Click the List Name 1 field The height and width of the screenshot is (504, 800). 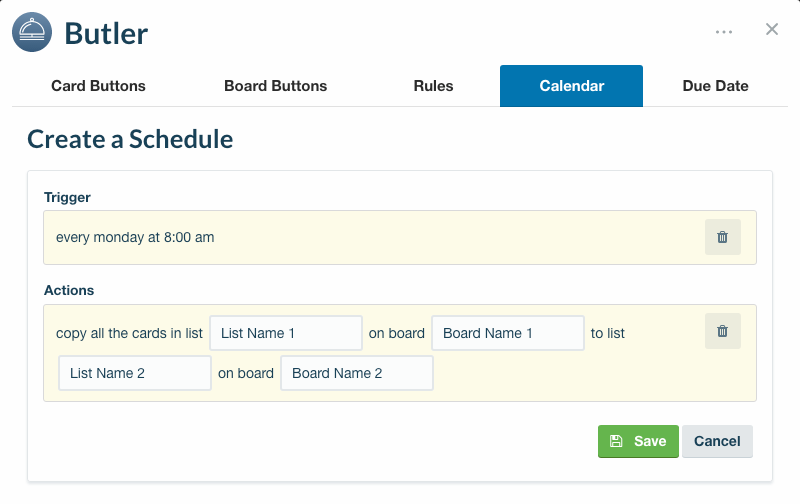(286, 333)
